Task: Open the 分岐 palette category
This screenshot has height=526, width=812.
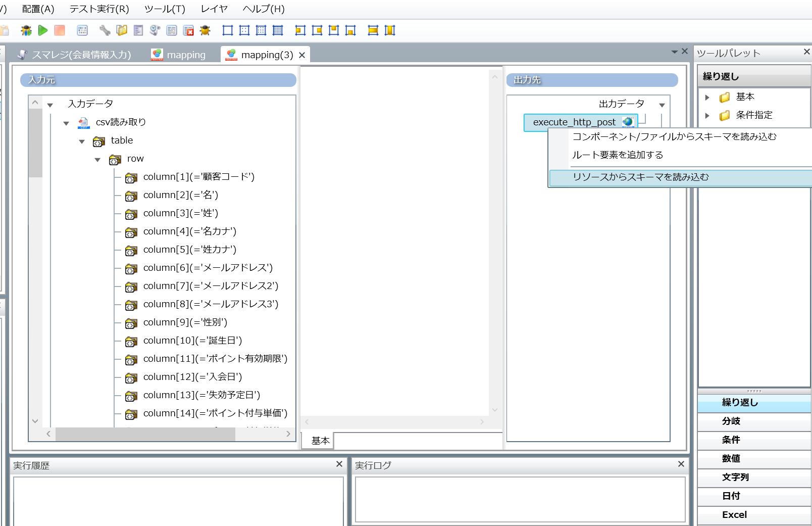Action: [x=754, y=421]
